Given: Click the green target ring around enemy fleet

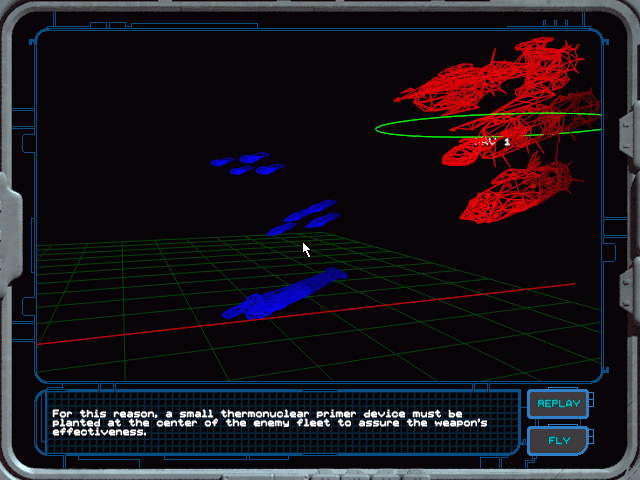Looking at the screenshot, I should (488, 126).
